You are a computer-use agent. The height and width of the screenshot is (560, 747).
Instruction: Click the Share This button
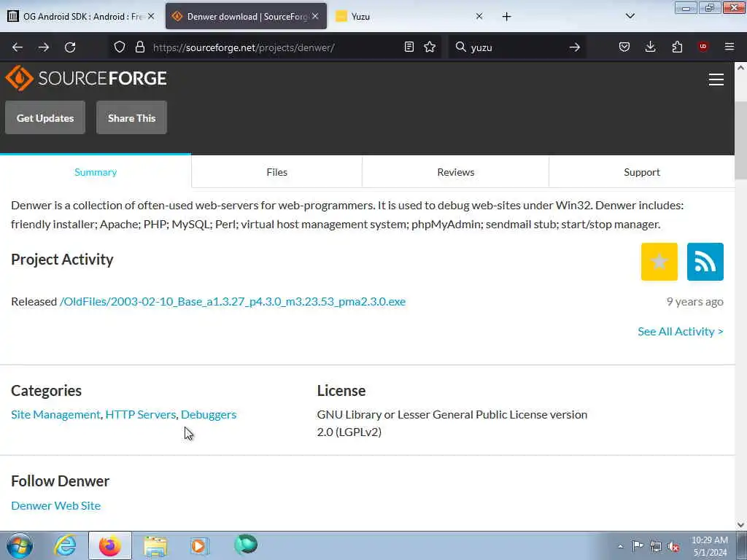131,117
